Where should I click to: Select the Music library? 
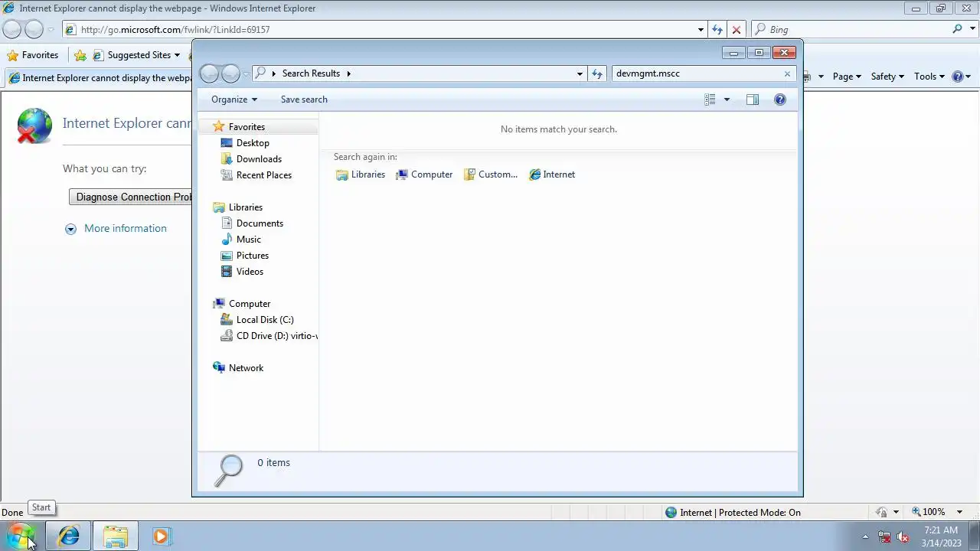tap(248, 240)
